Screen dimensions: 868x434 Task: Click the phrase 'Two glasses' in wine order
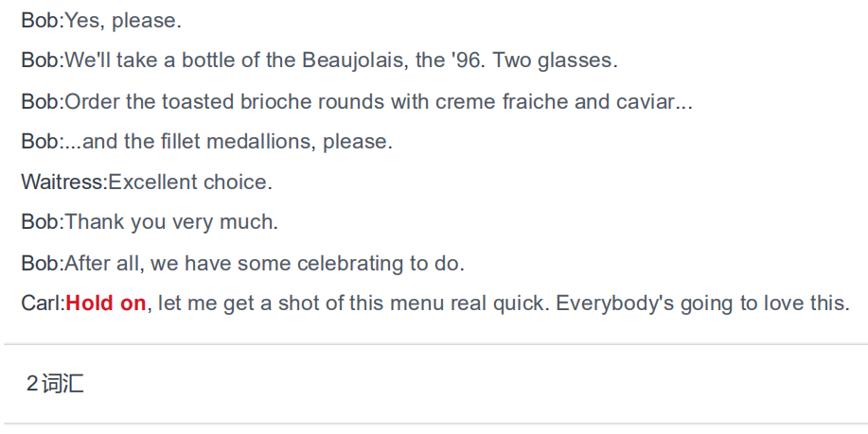pos(552,60)
